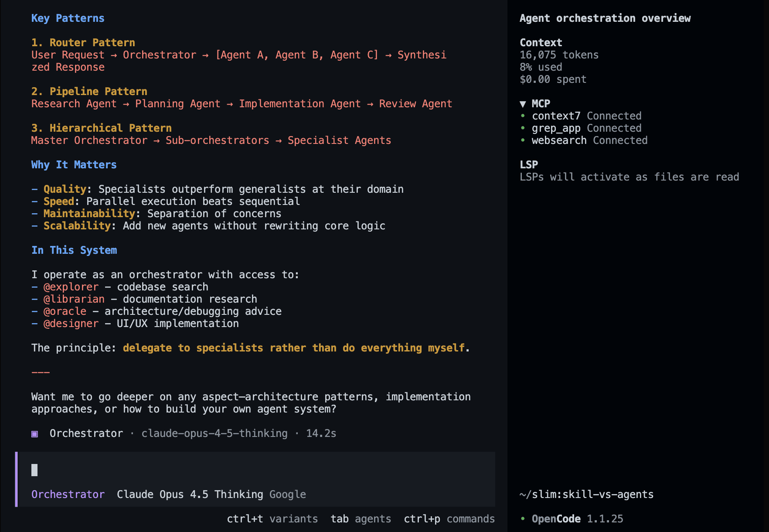Click the OpenCode green status dot

coord(523,519)
